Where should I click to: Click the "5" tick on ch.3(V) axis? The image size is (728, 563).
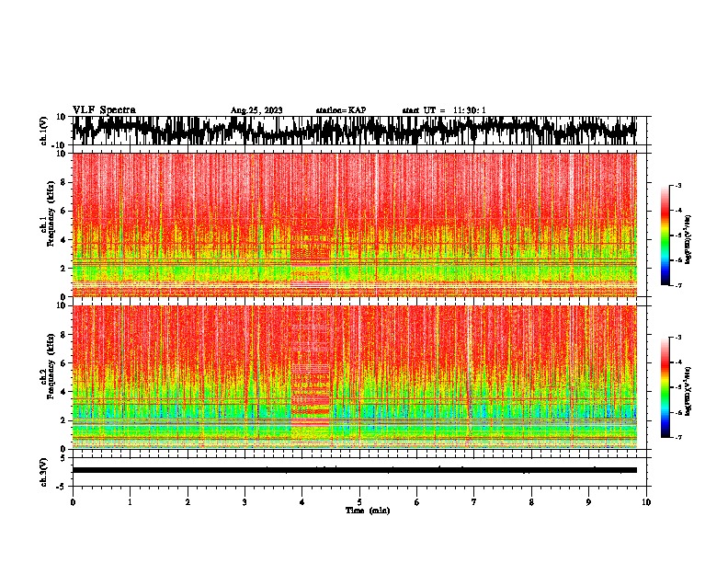(63, 458)
